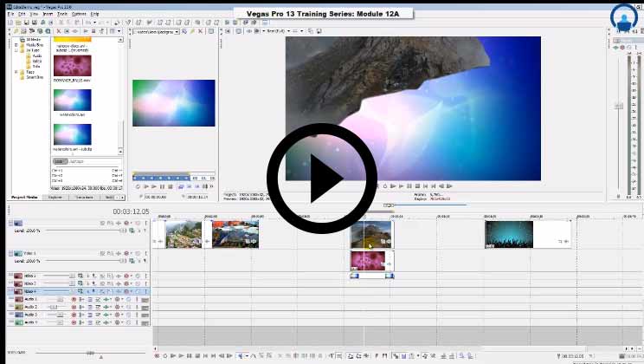Solo the Audio 2 track
Screen dimensions: 644x364
click(137, 308)
